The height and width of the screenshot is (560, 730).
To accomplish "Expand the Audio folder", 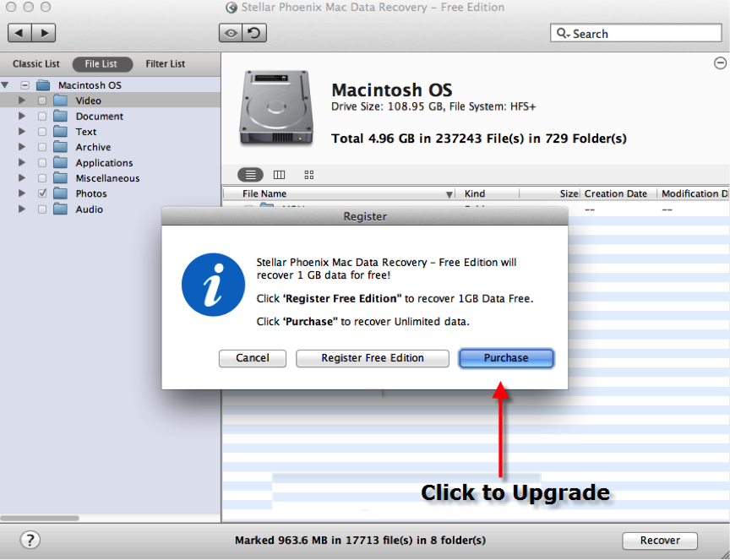I will click(22, 209).
